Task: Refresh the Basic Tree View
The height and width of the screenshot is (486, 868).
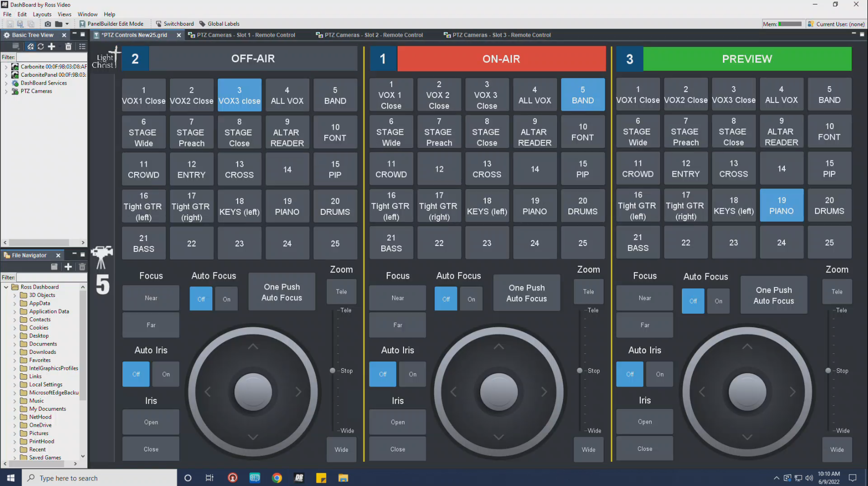Action: [x=41, y=47]
